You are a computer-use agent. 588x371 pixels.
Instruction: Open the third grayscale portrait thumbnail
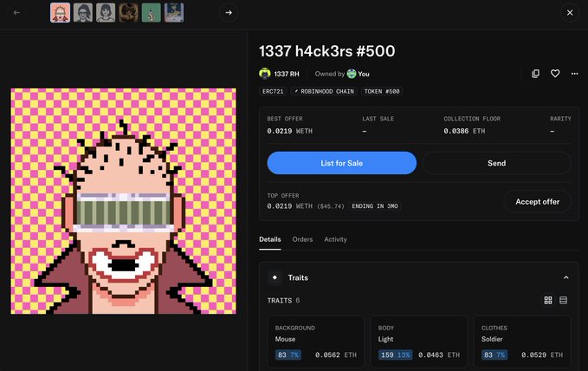click(x=106, y=12)
